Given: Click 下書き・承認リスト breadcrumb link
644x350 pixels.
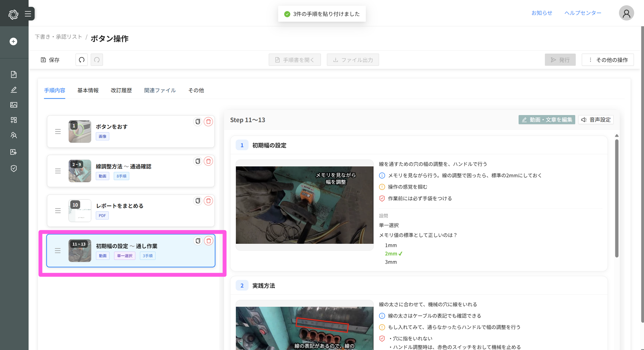Looking at the screenshot, I should click(x=58, y=37).
